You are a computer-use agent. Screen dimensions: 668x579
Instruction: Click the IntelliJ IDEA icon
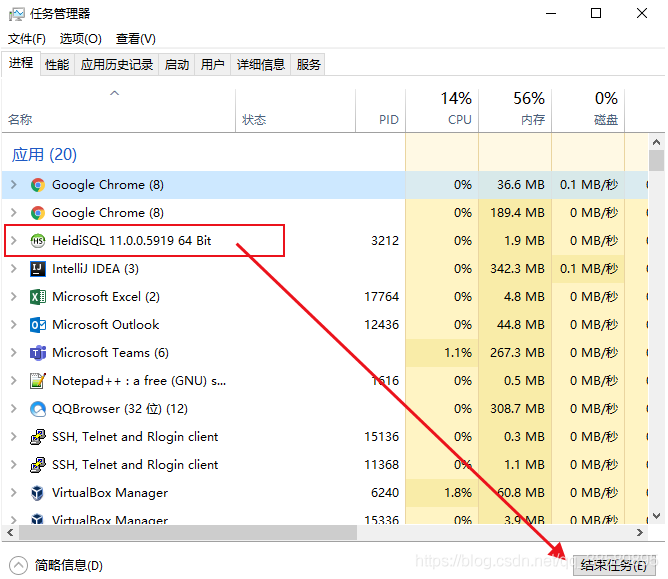(38, 269)
